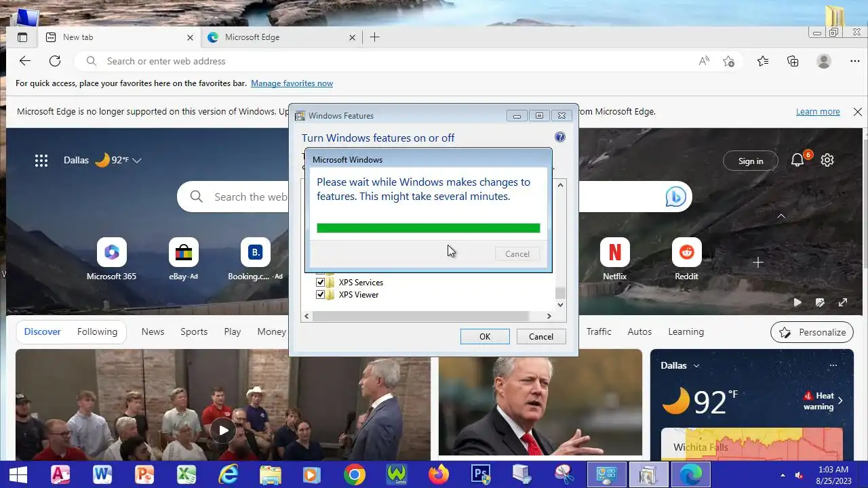Click Cancel in Windows Features dialog
The width and height of the screenshot is (868, 488).
coord(540,336)
